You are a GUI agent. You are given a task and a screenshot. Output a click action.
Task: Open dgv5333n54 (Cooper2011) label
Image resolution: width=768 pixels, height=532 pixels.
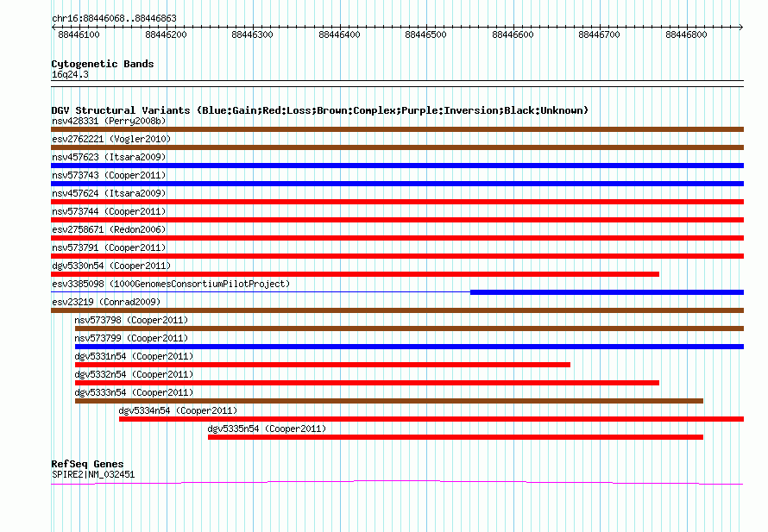(x=134, y=392)
